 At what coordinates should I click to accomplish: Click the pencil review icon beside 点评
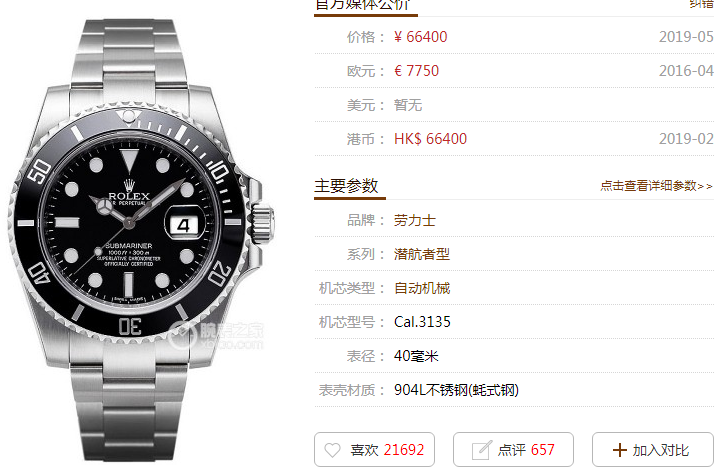(481, 450)
